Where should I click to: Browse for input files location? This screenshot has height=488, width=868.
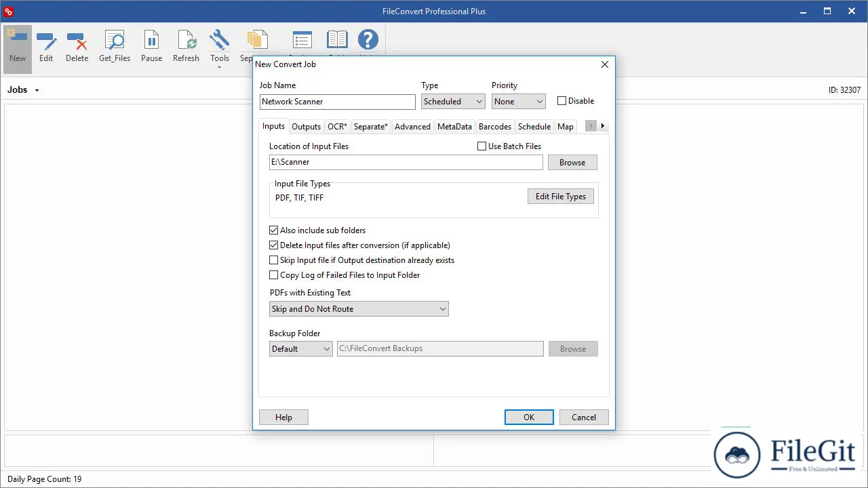tap(572, 163)
